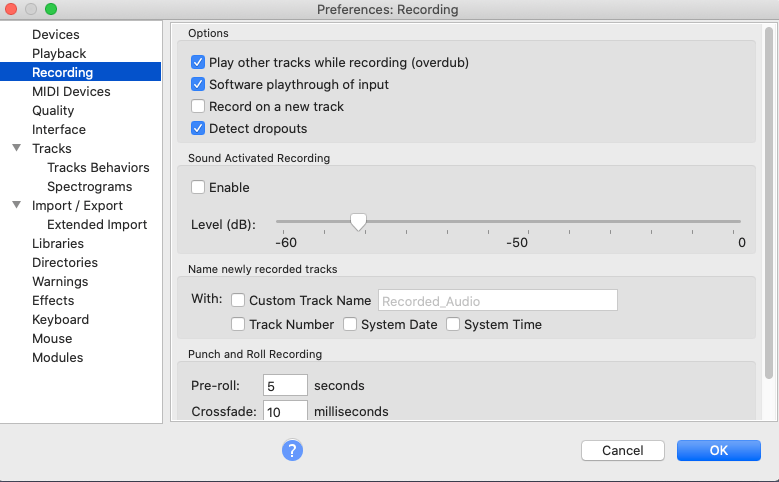Check System Time naming option

click(453, 324)
